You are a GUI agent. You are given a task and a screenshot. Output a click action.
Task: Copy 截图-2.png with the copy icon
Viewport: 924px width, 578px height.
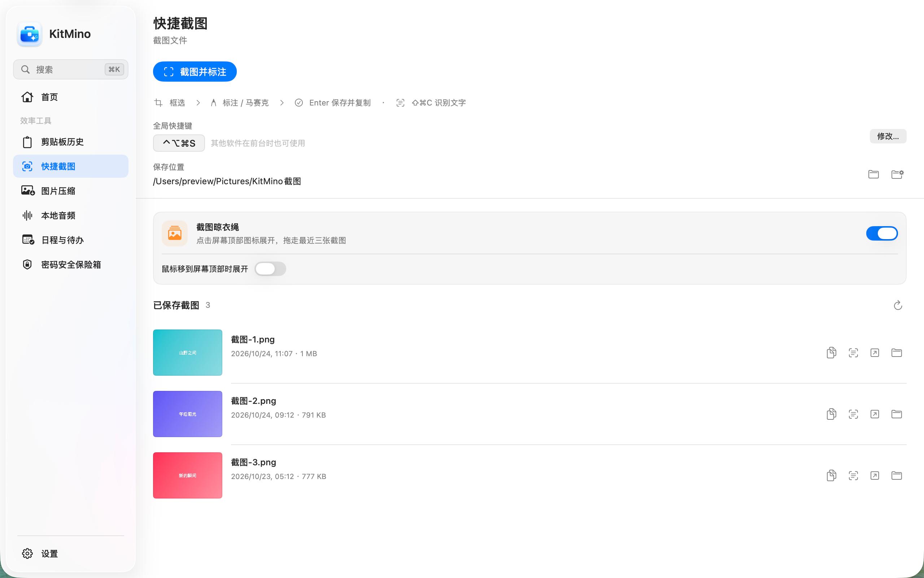tap(831, 414)
